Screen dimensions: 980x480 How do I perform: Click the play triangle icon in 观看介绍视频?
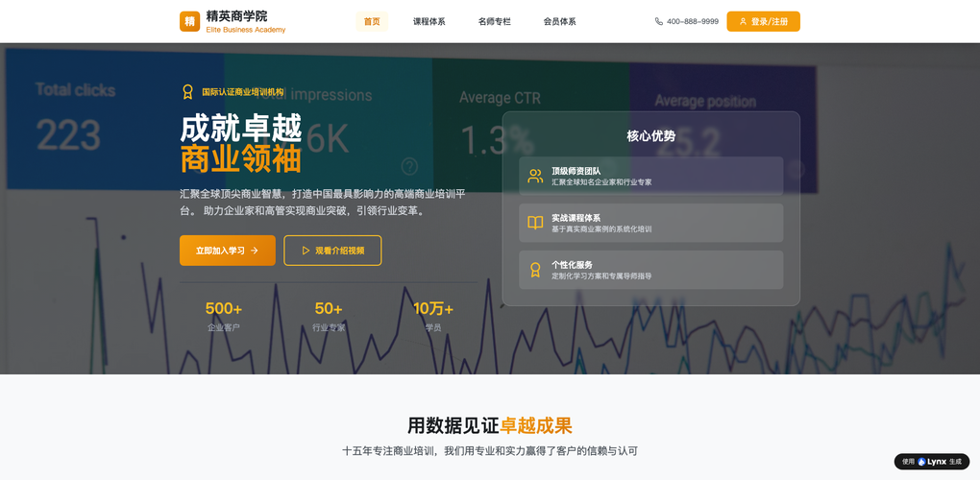306,251
